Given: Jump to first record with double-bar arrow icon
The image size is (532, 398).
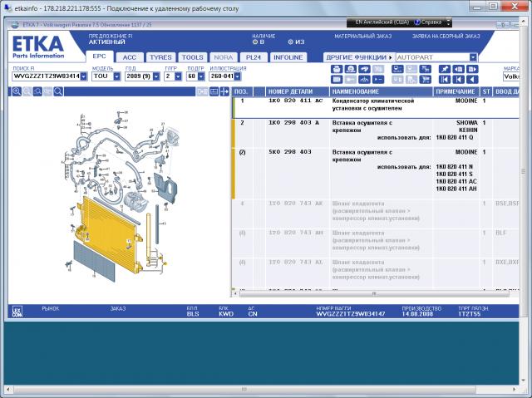Looking at the screenshot, I should point(445,80).
